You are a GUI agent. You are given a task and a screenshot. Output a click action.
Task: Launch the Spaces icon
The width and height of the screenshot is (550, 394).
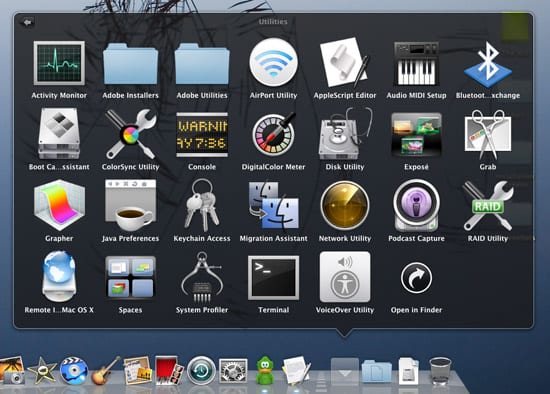click(x=130, y=277)
